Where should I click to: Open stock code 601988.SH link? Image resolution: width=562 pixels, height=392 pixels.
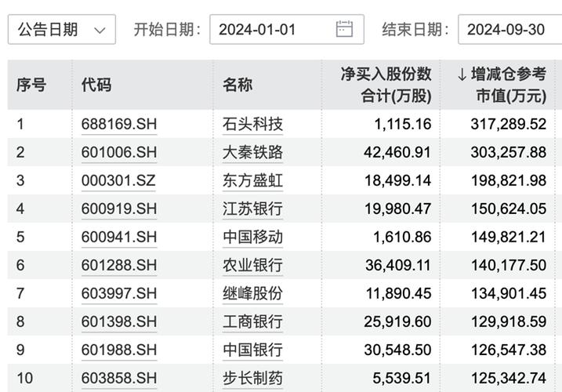point(119,350)
